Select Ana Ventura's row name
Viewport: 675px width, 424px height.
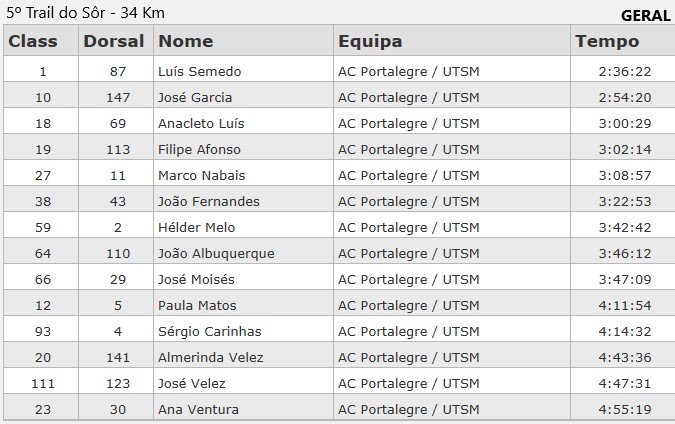pyautogui.click(x=198, y=409)
